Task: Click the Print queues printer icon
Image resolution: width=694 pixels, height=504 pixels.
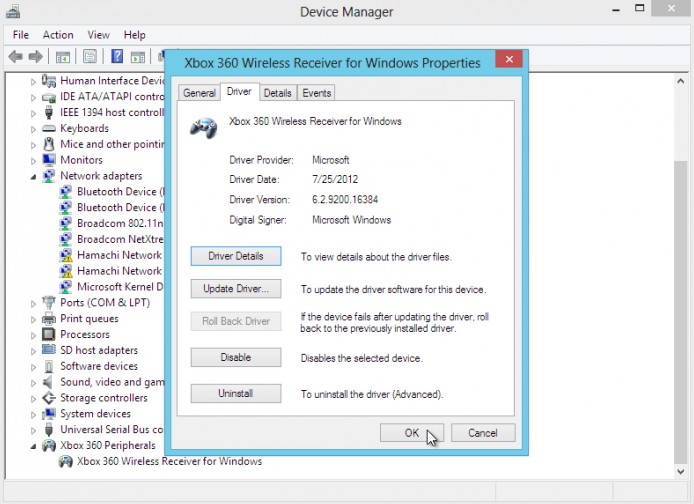Action: pos(49,318)
